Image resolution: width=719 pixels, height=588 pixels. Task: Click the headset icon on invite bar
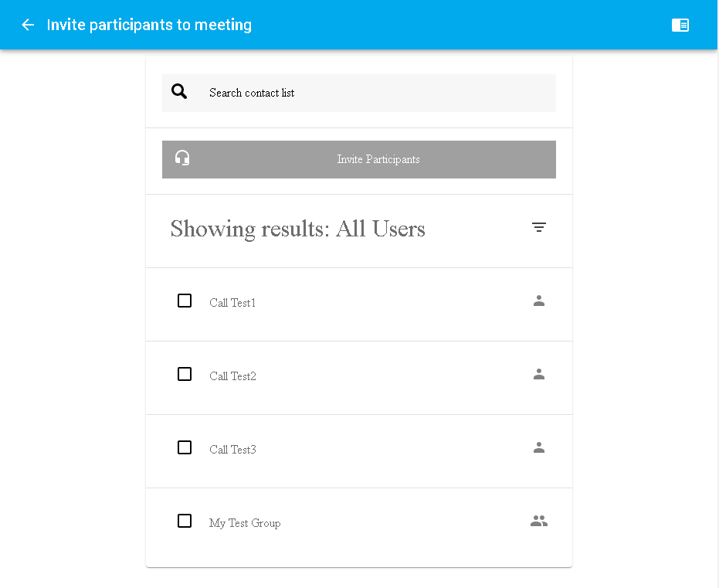pyautogui.click(x=182, y=158)
